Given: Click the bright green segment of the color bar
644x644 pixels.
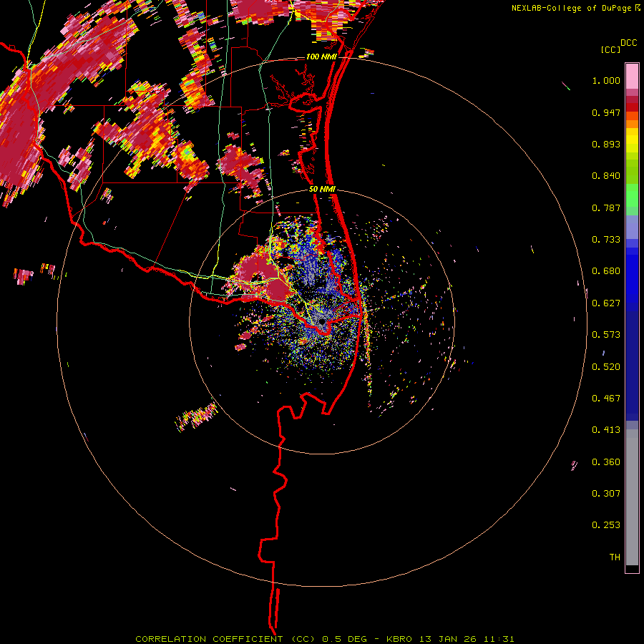Looking at the screenshot, I should (632, 195).
